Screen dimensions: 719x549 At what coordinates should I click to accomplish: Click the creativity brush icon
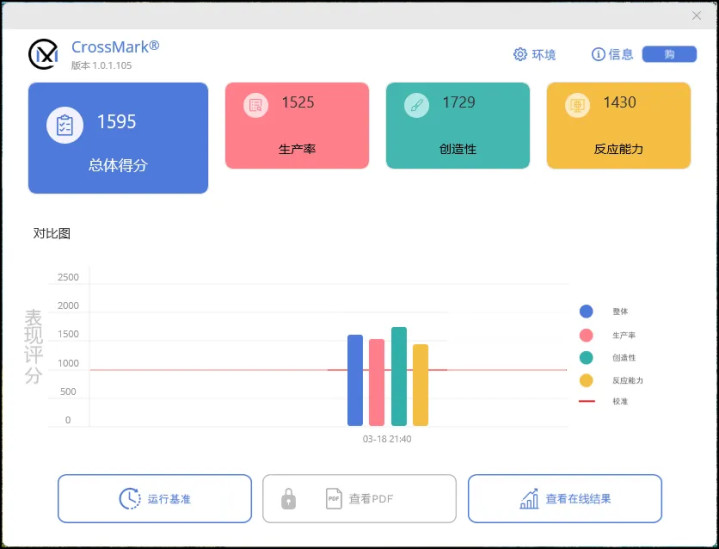[416, 105]
